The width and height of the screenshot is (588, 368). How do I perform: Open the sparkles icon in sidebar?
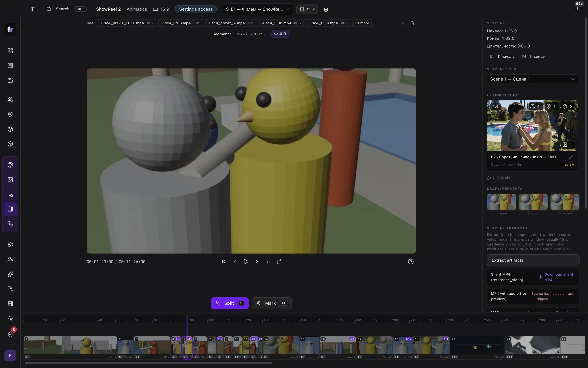10,274
